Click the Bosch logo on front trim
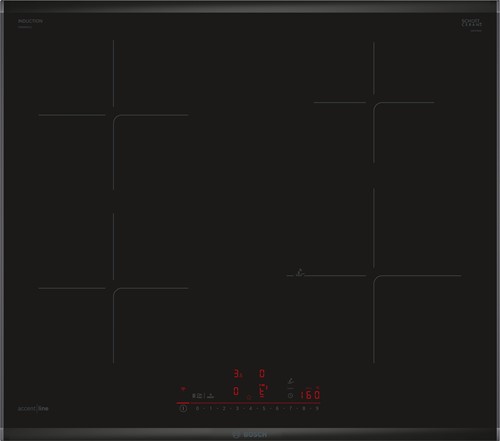 [x=250, y=435]
